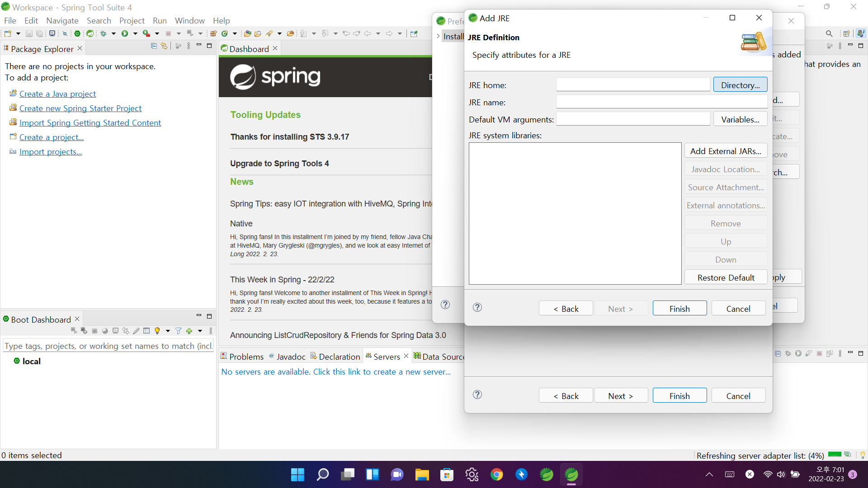This screenshot has height=488, width=868.
Task: Toggle Link with Editor in Package Explorer
Action: click(x=164, y=46)
